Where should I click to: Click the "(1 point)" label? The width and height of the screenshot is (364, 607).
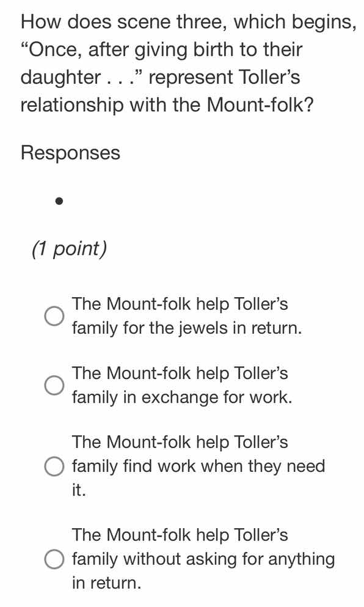[x=70, y=249]
